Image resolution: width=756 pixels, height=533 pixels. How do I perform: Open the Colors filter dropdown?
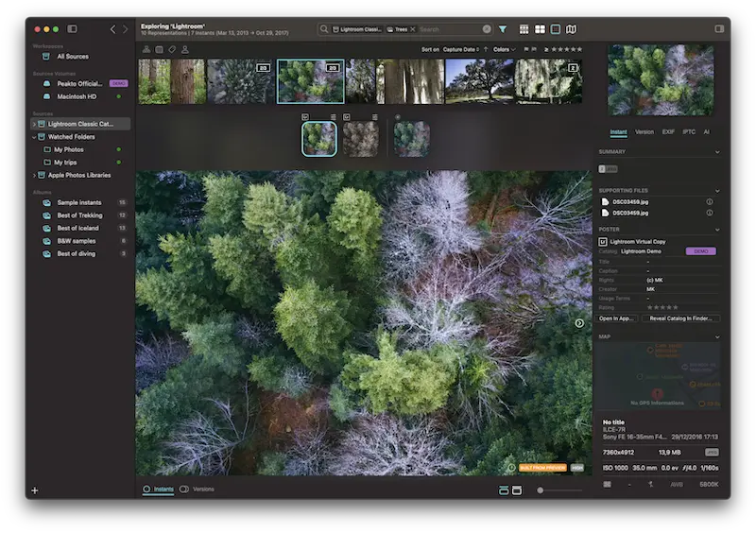tap(505, 49)
